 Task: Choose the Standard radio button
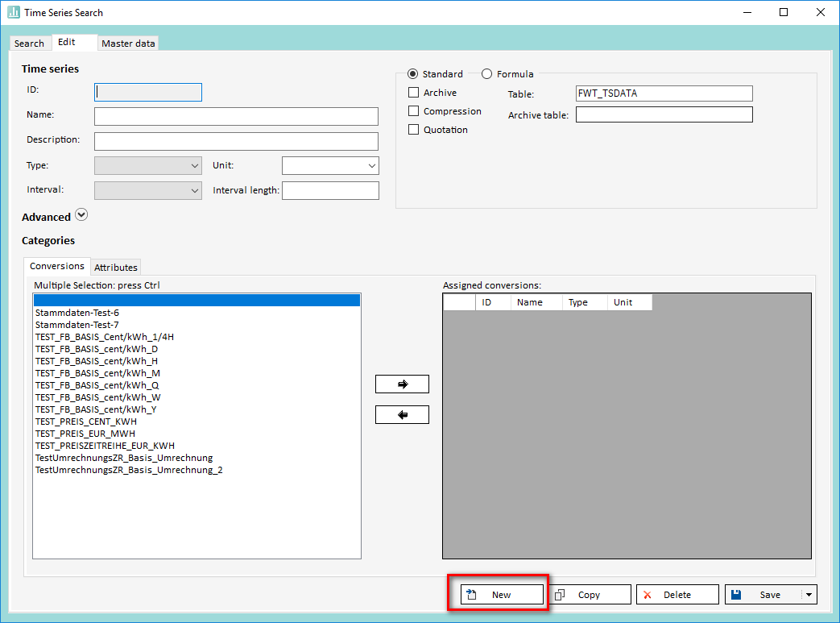[413, 74]
